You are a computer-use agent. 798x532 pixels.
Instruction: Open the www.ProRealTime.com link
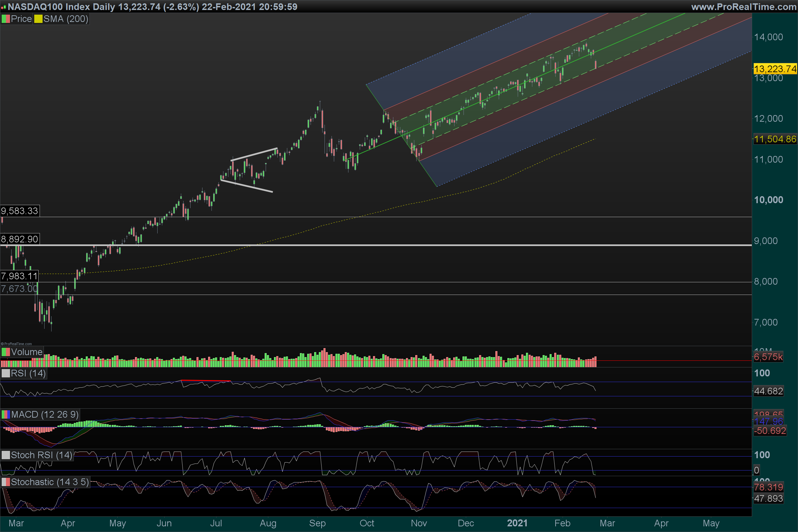pyautogui.click(x=743, y=7)
